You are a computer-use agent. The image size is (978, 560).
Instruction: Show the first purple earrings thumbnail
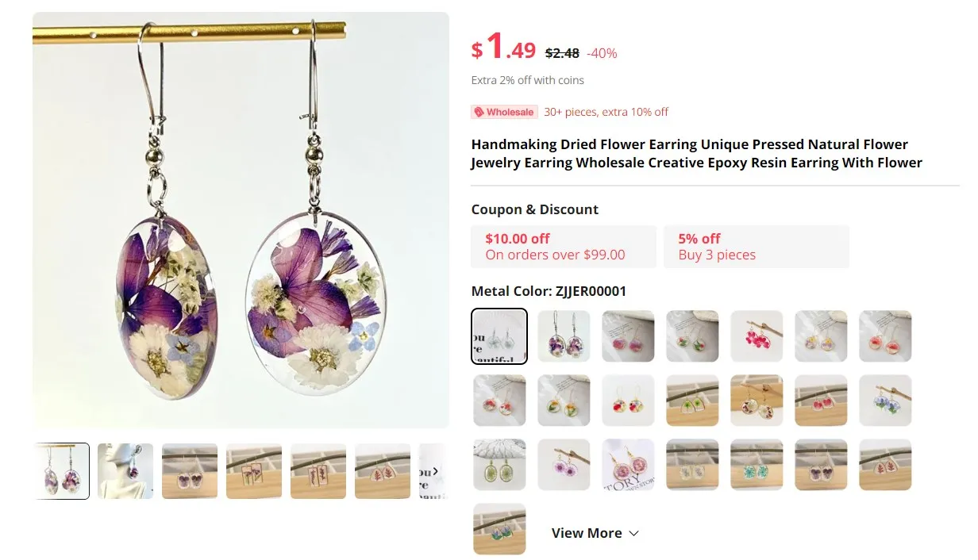[x=61, y=471]
